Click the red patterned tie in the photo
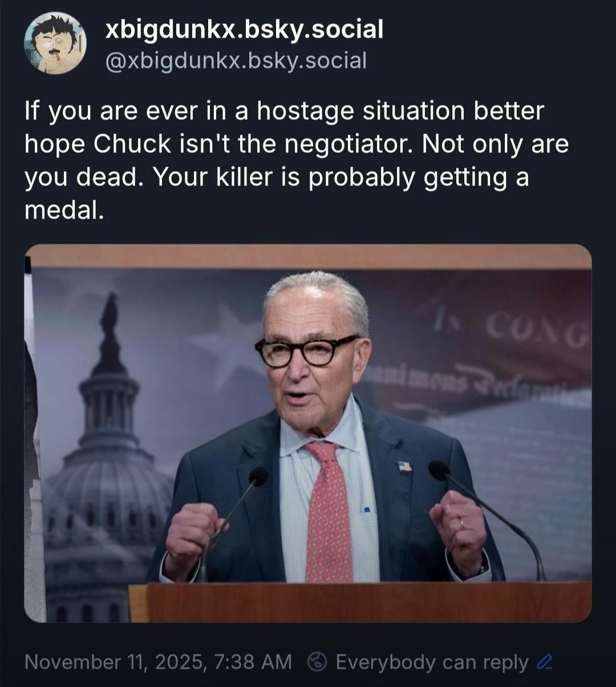 329,510
